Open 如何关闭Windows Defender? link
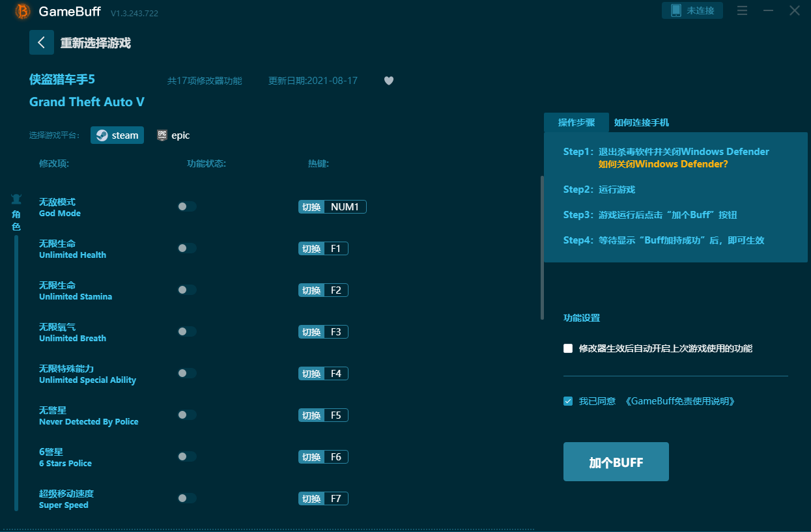The width and height of the screenshot is (811, 532). [x=663, y=164]
